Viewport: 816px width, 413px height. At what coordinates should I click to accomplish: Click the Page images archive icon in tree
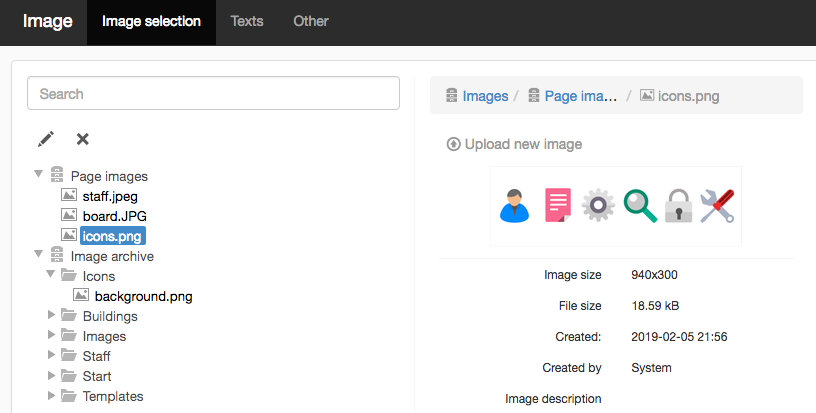(x=57, y=174)
